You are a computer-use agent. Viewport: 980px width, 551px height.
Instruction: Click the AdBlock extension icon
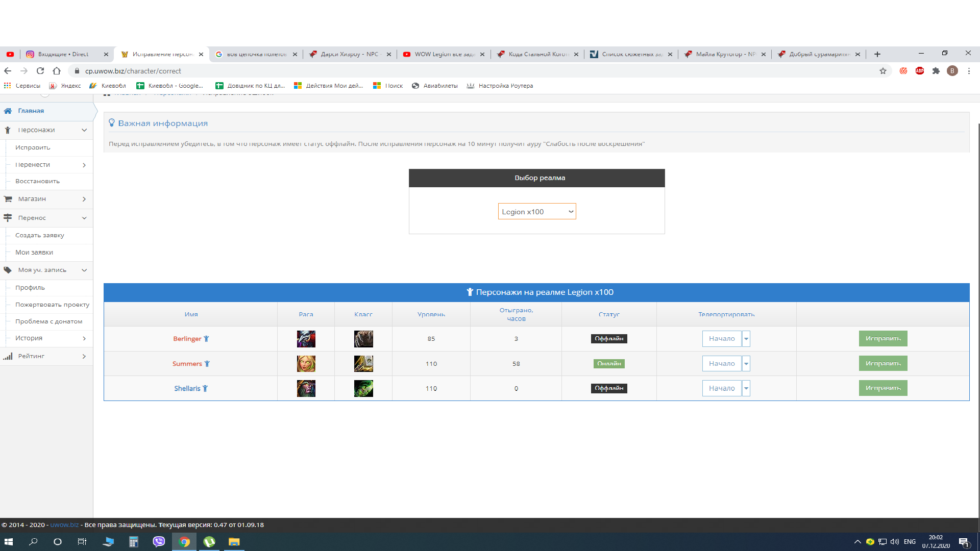[920, 71]
